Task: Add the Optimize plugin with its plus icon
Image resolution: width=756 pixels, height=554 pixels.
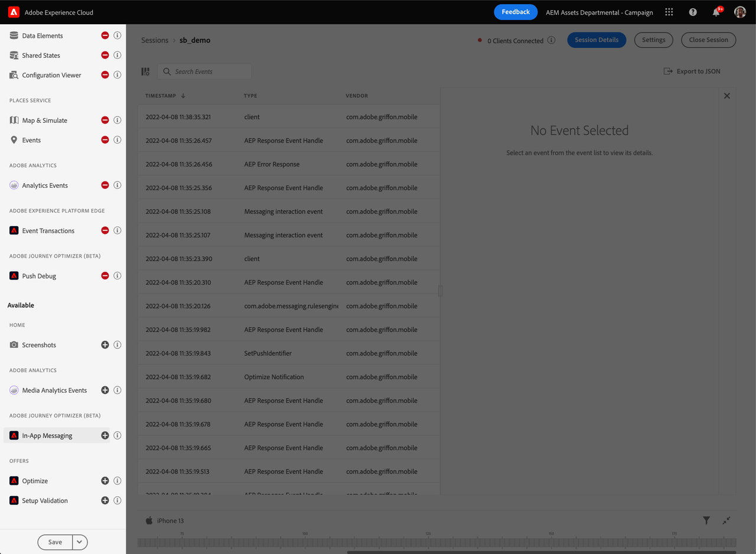Action: pos(105,481)
